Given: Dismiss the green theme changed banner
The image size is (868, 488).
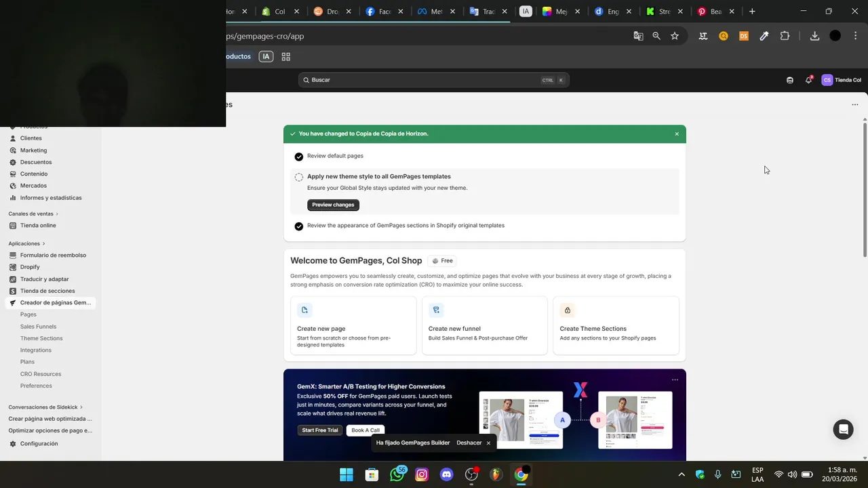Looking at the screenshot, I should pos(677,134).
